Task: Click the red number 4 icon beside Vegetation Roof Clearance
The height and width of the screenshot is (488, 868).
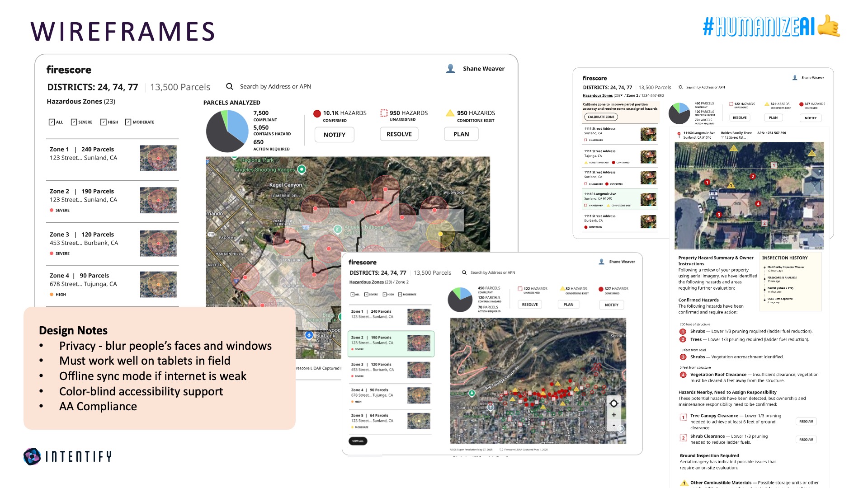Action: tap(683, 375)
